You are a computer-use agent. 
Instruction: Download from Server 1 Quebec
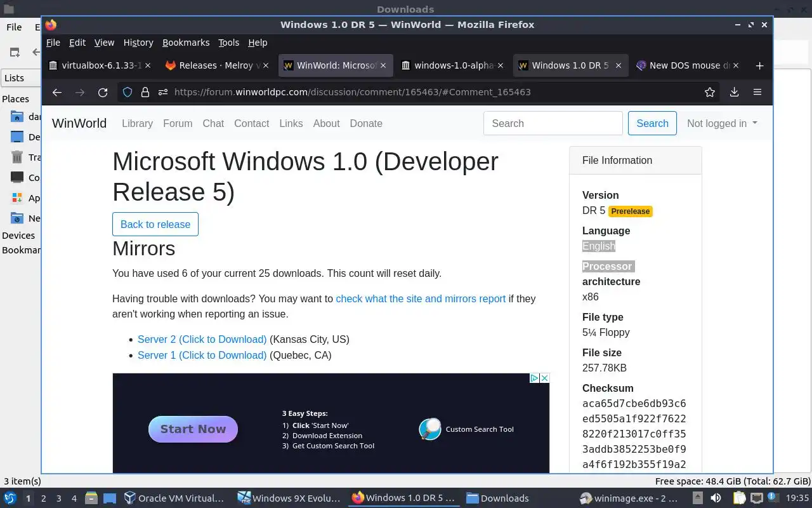tap(202, 355)
